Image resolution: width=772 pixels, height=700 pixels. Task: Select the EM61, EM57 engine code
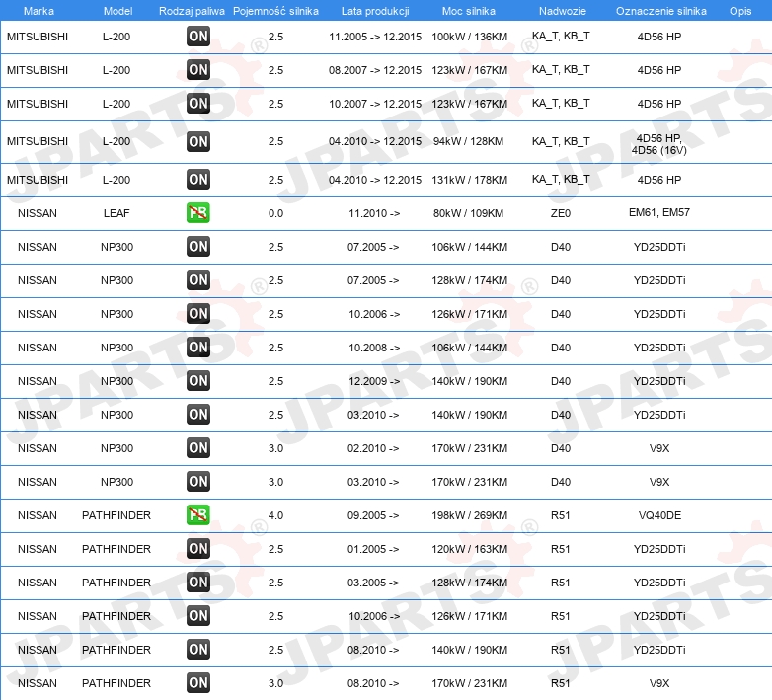point(659,212)
